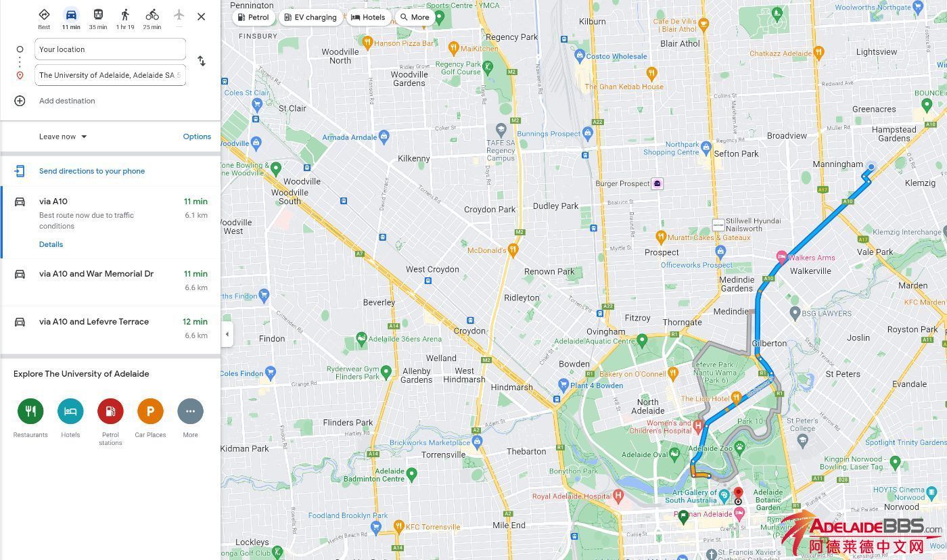Viewport: 947px width, 560px height.
Task: Select the Transit travel mode icon
Action: (98, 15)
